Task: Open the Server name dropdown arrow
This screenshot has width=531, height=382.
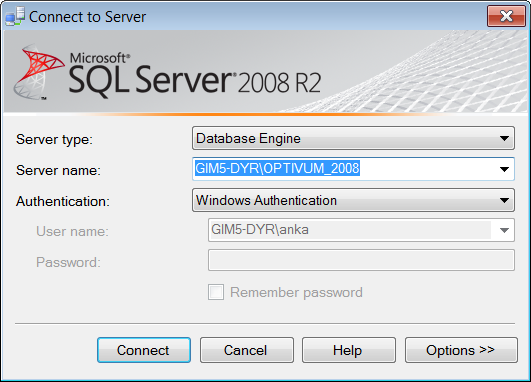Action: pos(504,169)
